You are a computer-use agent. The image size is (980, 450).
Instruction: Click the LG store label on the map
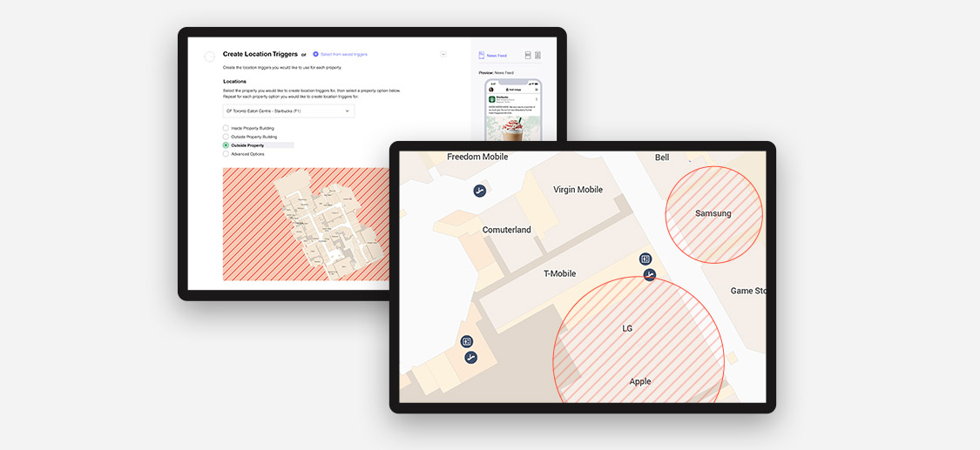[627, 328]
